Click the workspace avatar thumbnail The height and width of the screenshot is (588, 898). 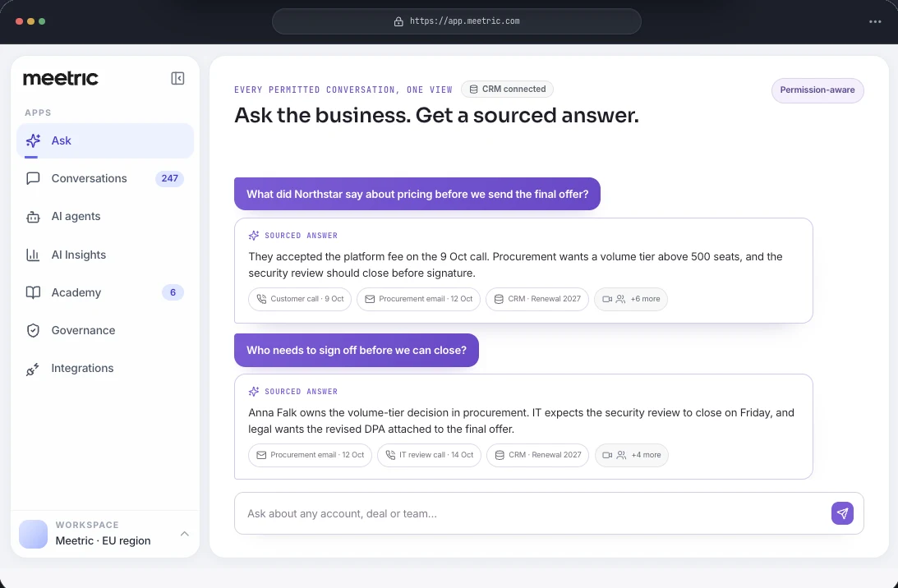pyautogui.click(x=33, y=534)
